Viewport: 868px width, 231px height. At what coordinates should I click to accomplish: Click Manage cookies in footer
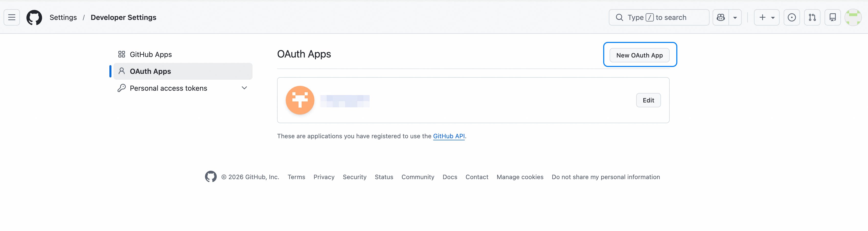point(520,177)
